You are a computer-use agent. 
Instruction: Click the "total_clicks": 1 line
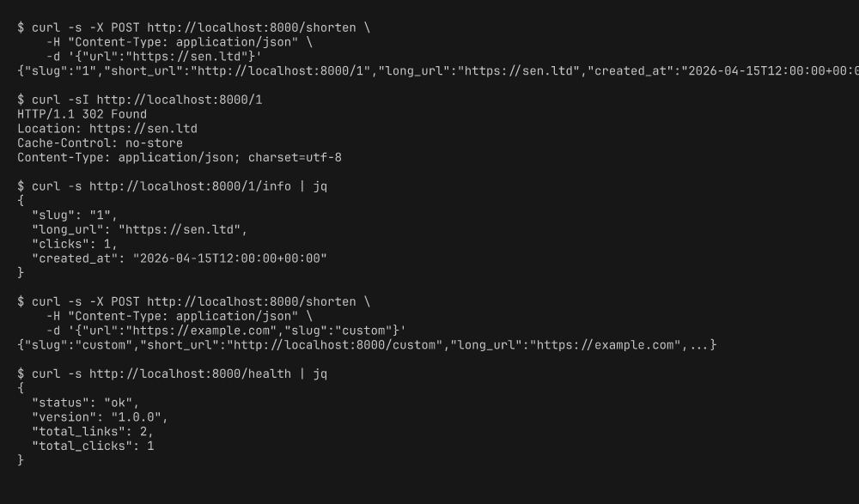point(93,446)
